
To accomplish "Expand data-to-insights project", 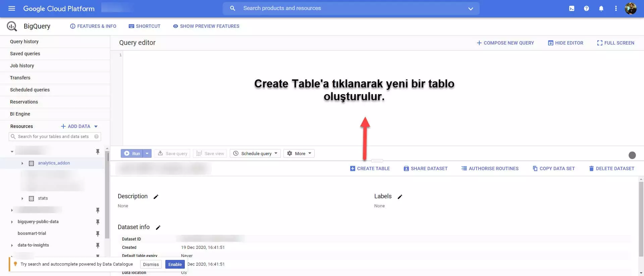I will click(x=12, y=245).
